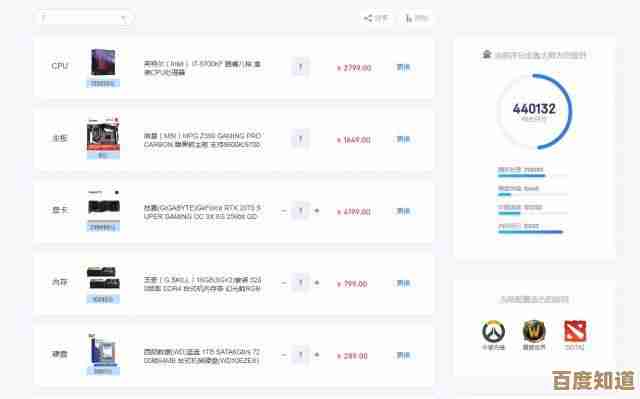Click the price ¥ 799.00
Viewport: 640px width, 399px height.
352,284
